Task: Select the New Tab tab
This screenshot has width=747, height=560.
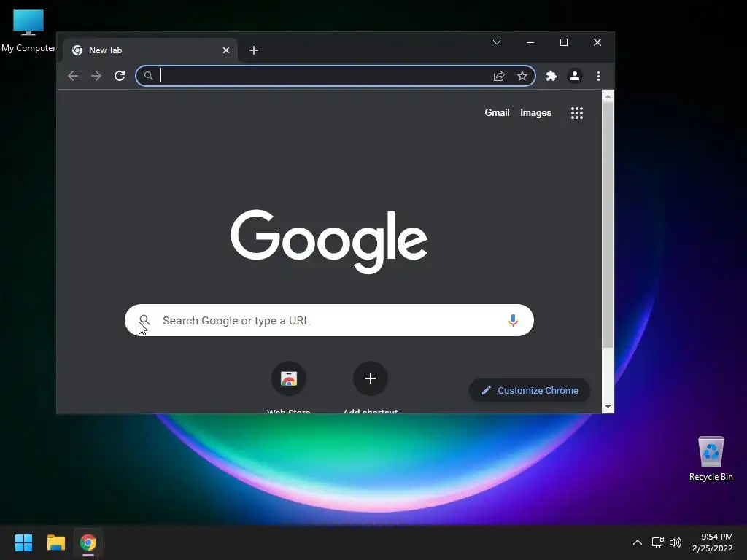Action: pyautogui.click(x=150, y=50)
